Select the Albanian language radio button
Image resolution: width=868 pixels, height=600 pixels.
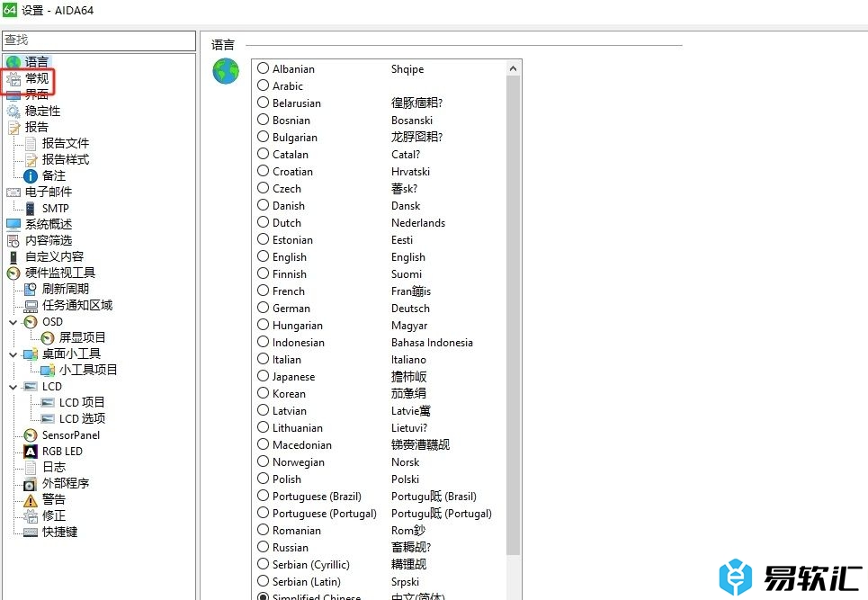263,68
